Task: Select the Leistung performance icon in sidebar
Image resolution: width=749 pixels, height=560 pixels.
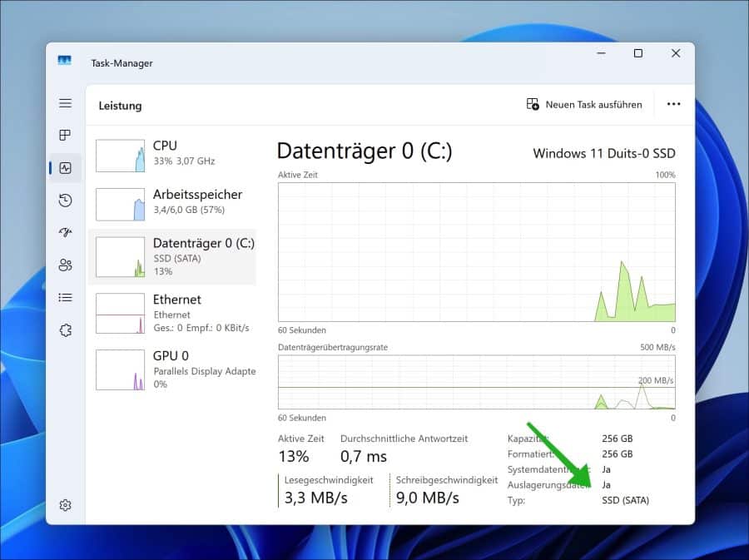Action: (x=65, y=168)
